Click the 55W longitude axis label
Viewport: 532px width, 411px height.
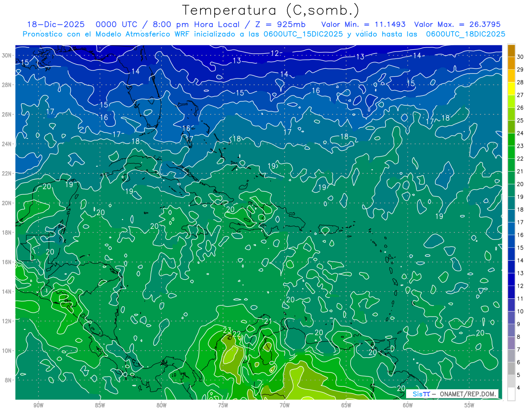click(469, 405)
